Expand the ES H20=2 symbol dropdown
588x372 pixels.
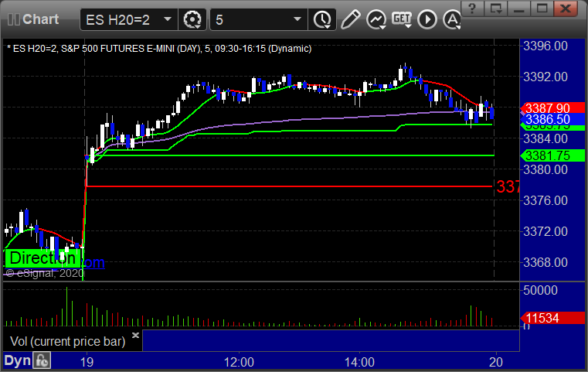(x=168, y=19)
